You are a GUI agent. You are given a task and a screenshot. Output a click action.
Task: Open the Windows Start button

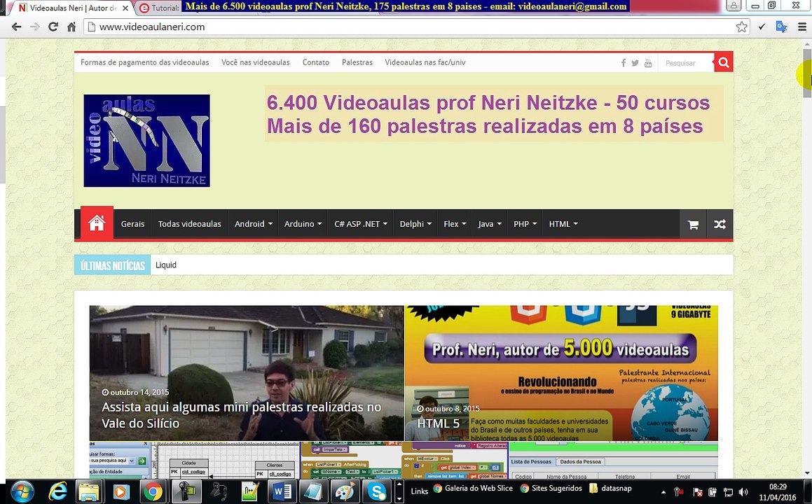[22, 491]
